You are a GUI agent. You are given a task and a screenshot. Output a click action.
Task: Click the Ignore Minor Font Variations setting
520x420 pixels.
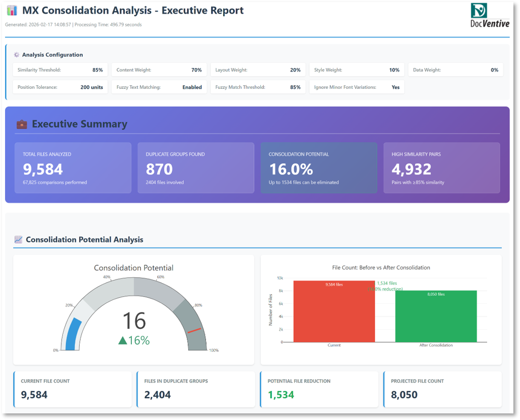tap(356, 87)
